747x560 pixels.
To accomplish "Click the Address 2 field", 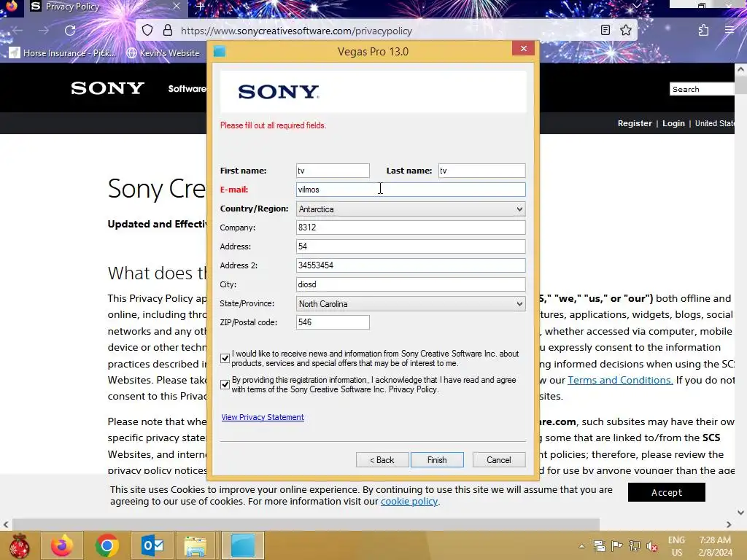I will tap(411, 265).
